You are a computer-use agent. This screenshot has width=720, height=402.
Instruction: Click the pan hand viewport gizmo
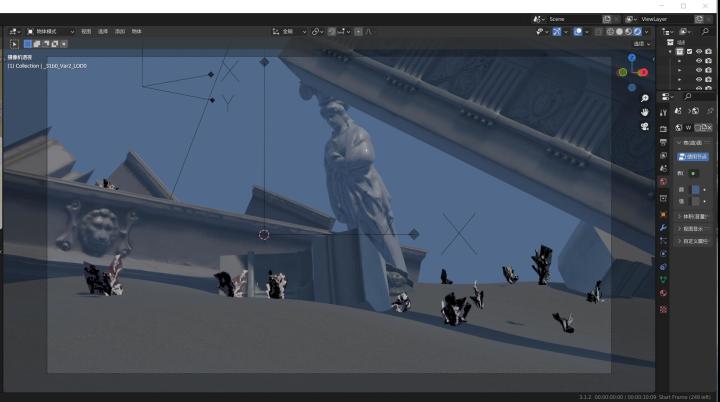tap(645, 112)
